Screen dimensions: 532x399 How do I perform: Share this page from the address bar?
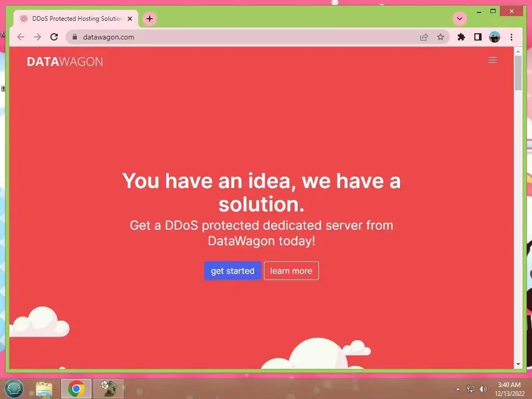(x=424, y=37)
